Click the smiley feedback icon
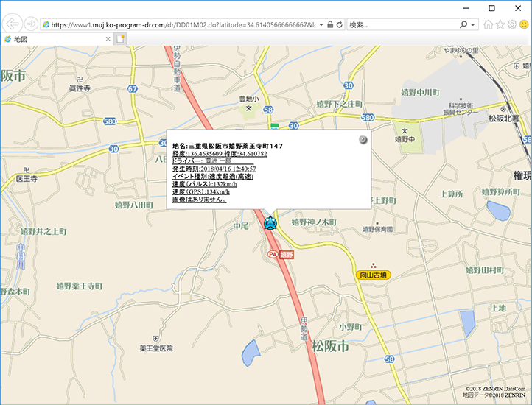 tap(523, 24)
